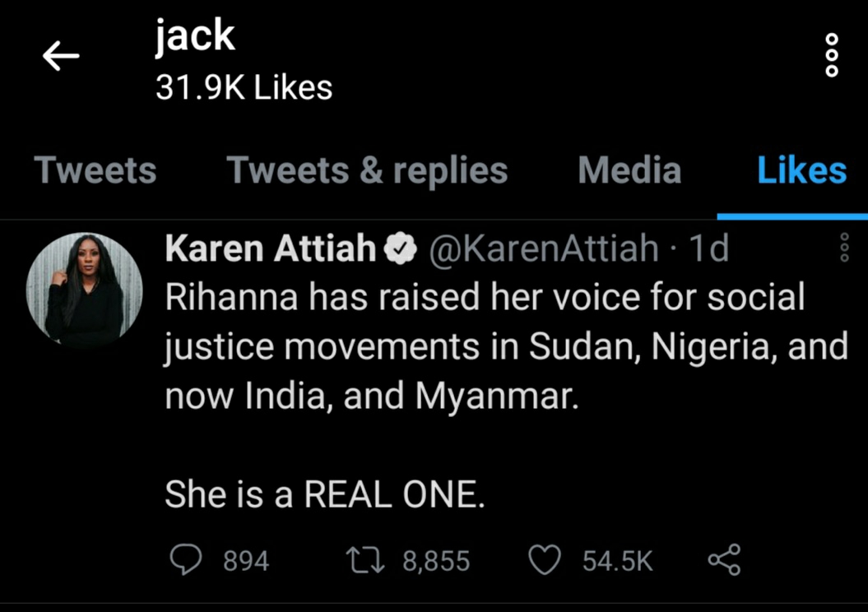Viewport: 868px width, 612px height.
Task: Like the tweet with the heart icon
Action: [x=543, y=560]
